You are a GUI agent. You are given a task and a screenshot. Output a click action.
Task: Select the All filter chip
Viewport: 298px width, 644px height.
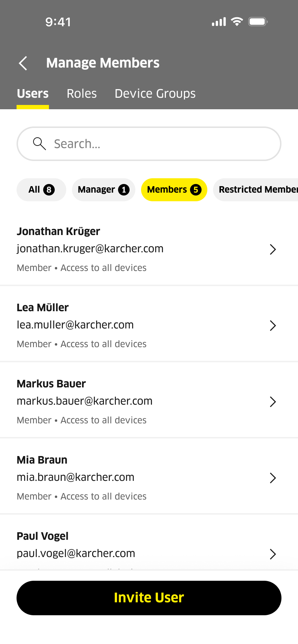tap(41, 189)
